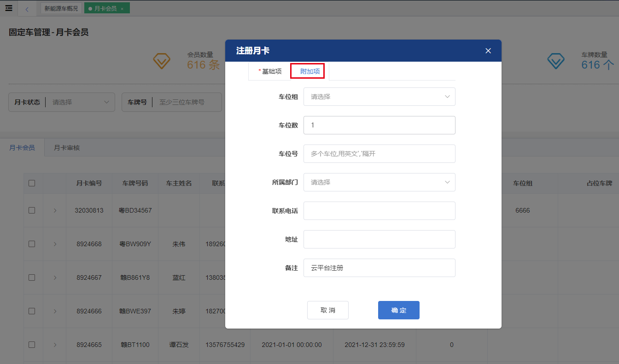Click the 616 个 plate count

coord(597,65)
